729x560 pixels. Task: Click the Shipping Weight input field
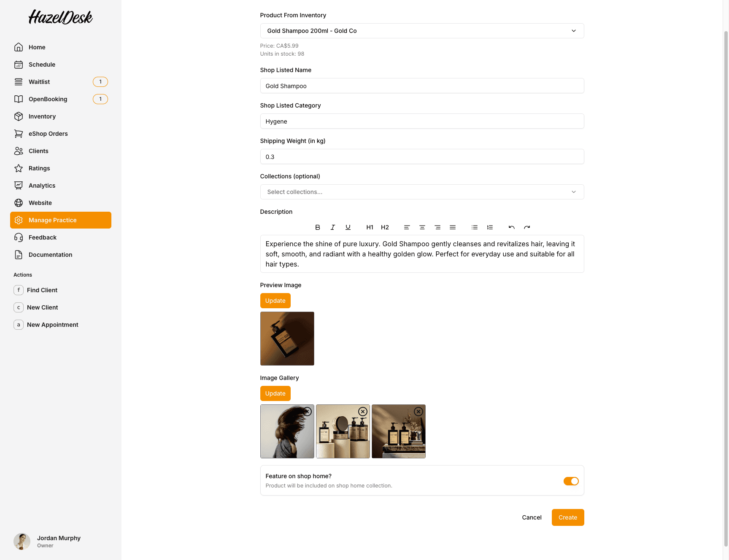pos(422,156)
